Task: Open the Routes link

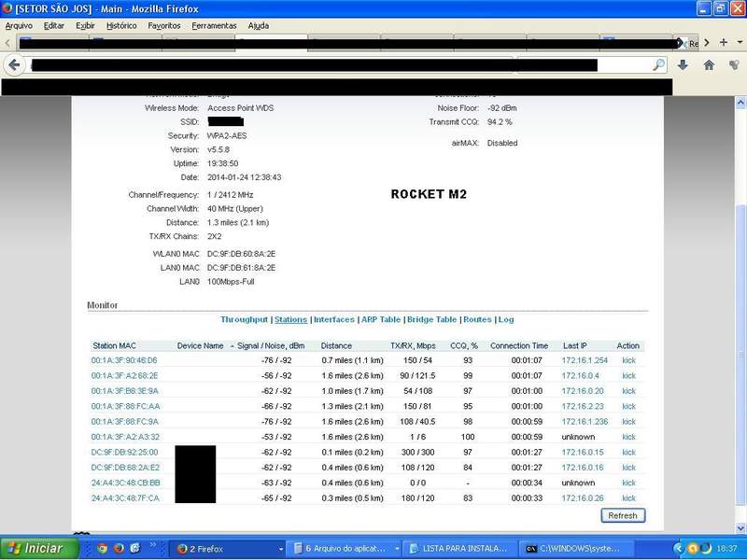Action: (x=477, y=319)
